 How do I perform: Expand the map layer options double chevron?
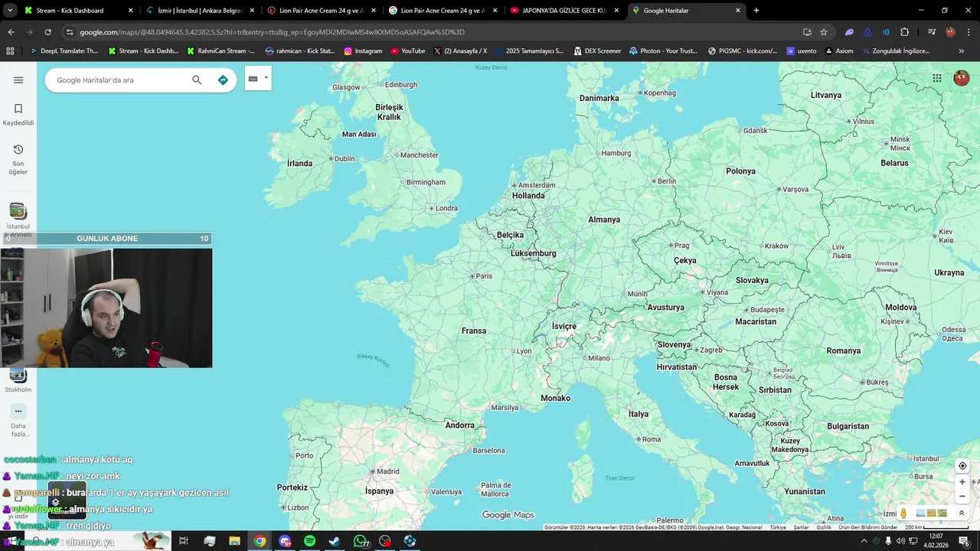coord(962,514)
